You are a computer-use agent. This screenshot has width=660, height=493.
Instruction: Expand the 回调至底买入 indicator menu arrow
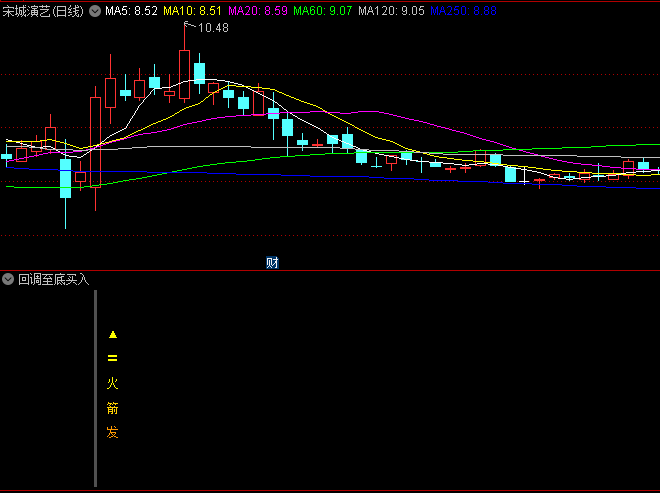pyautogui.click(x=9, y=279)
